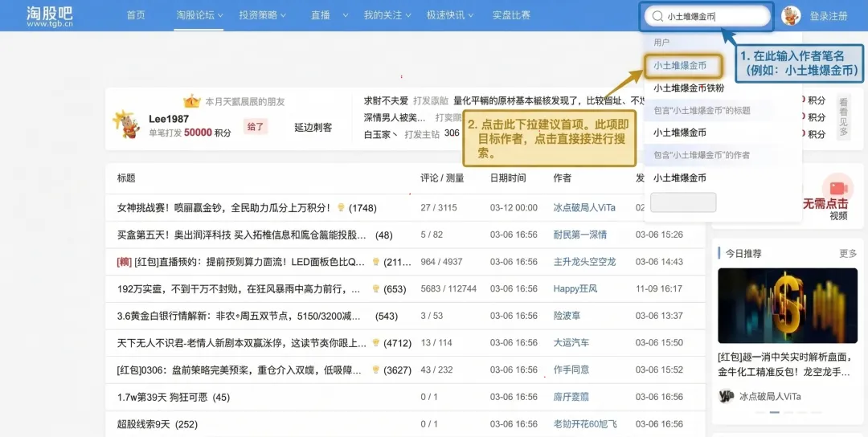Click the 作者 column header
Image resolution: width=868 pixels, height=437 pixels.
pyautogui.click(x=563, y=178)
